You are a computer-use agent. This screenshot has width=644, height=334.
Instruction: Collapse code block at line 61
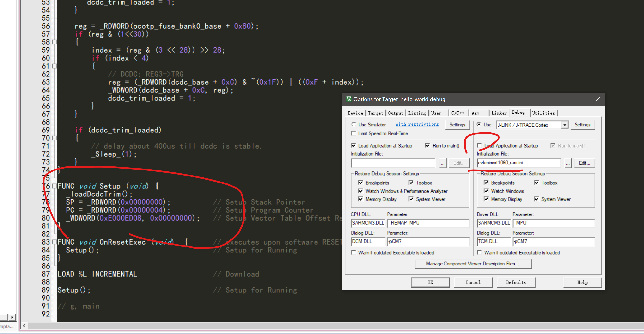55,66
